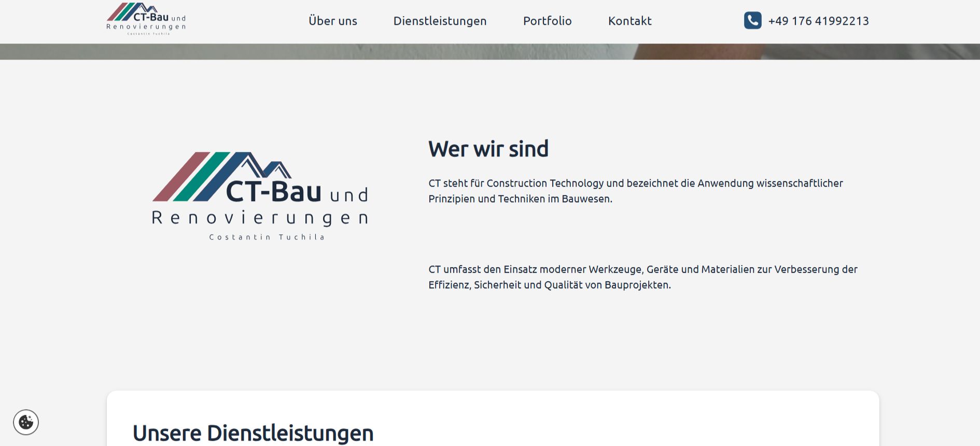Click the small "Renovierungen" text in the header logo

(146, 27)
